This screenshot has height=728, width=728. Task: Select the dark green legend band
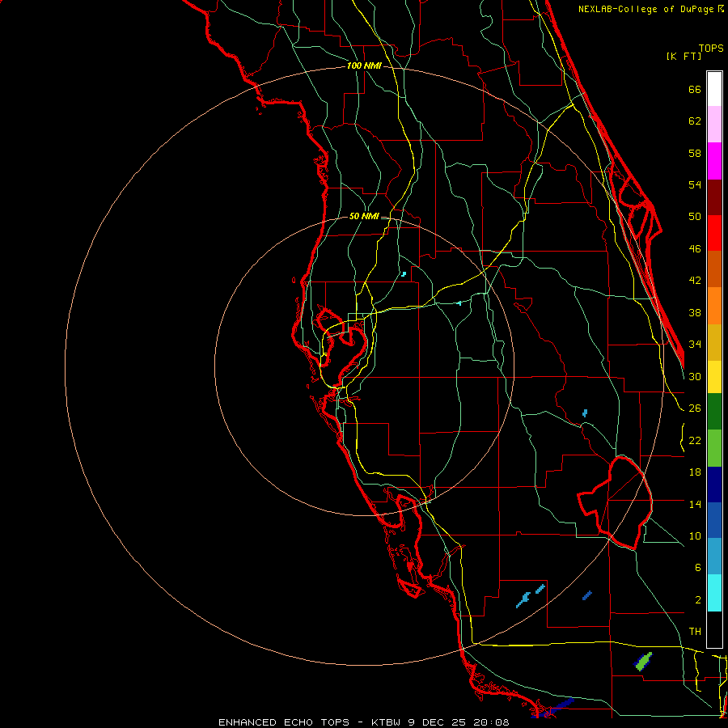point(714,412)
